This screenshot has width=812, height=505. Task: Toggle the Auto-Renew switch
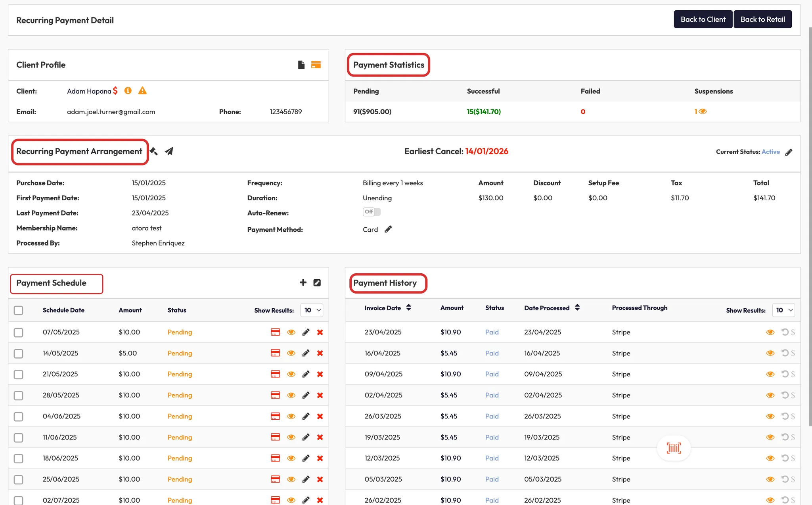[x=372, y=212]
